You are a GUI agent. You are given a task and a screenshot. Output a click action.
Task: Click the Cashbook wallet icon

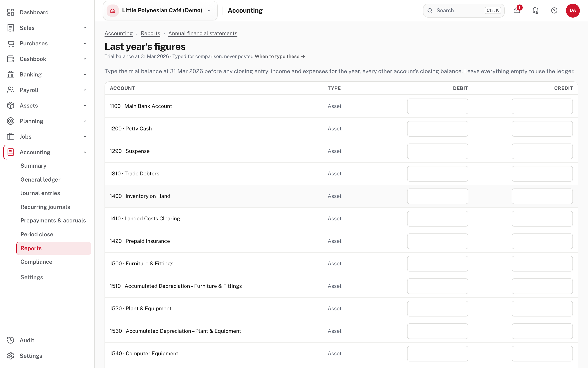[x=10, y=59]
